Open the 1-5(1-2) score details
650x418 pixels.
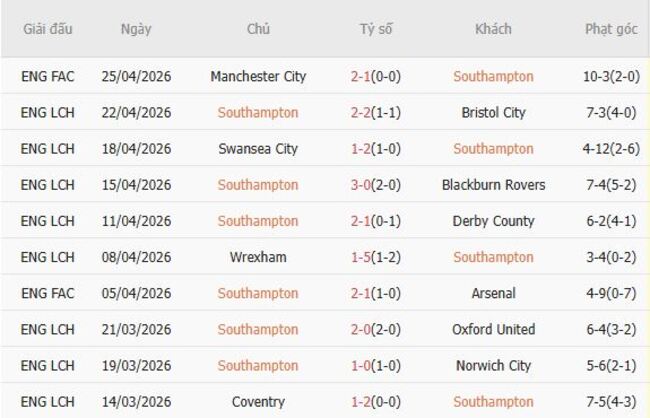click(376, 257)
